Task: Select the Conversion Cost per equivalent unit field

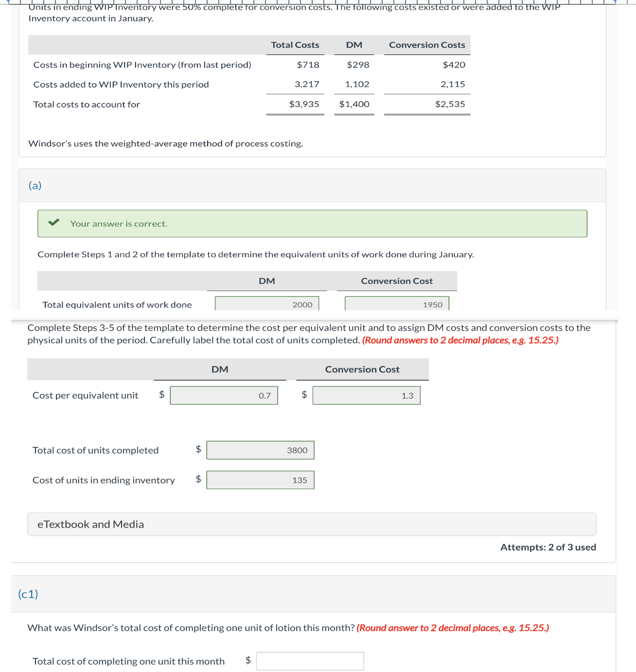Action: pos(366,395)
